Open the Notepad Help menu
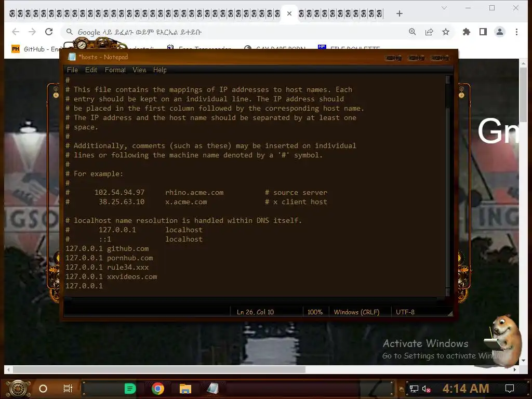The image size is (532, 399). (160, 70)
